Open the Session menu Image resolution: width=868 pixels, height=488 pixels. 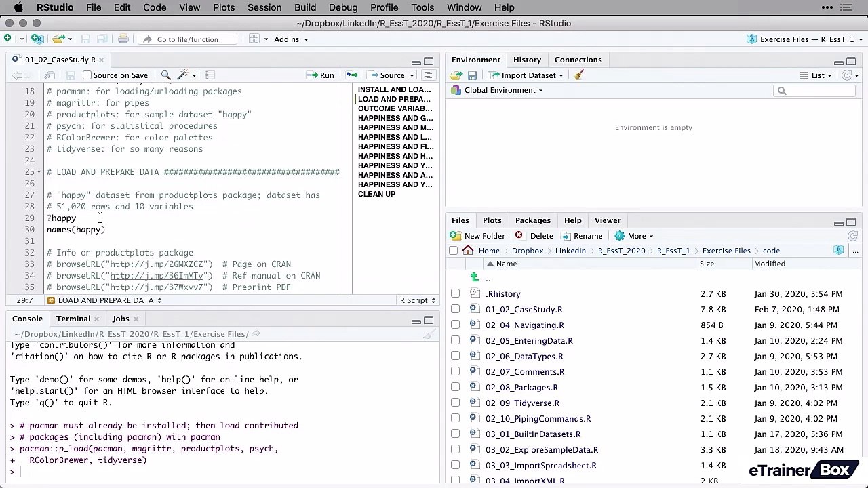[264, 7]
